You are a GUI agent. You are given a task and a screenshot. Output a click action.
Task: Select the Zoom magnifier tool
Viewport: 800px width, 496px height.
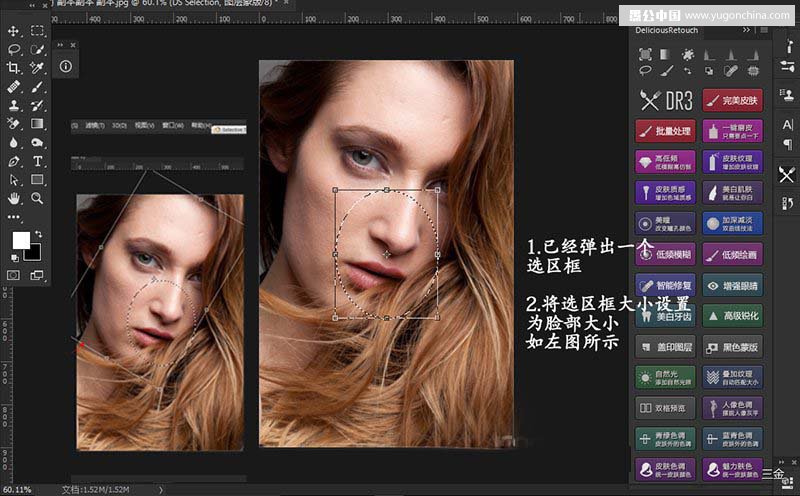[x=37, y=198]
